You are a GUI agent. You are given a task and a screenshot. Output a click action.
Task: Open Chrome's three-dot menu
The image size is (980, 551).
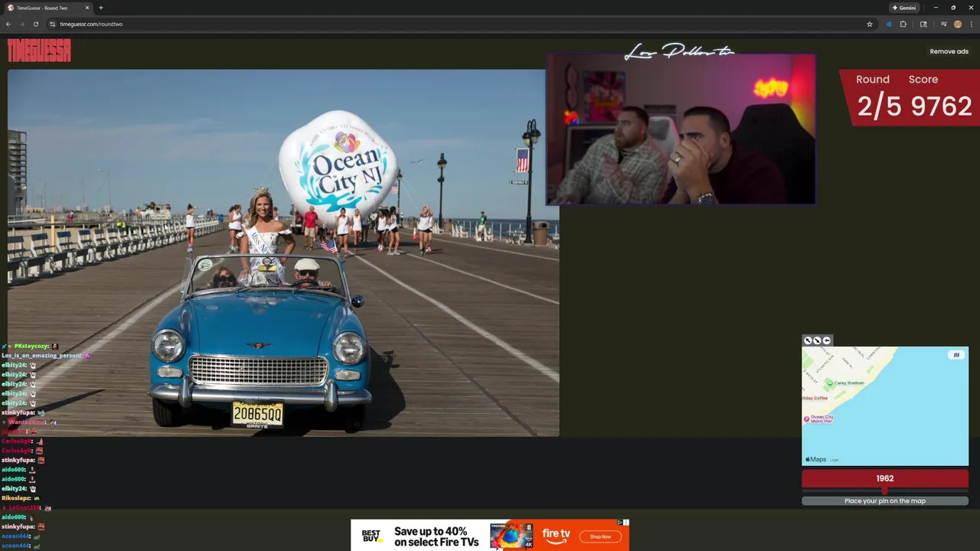(972, 24)
